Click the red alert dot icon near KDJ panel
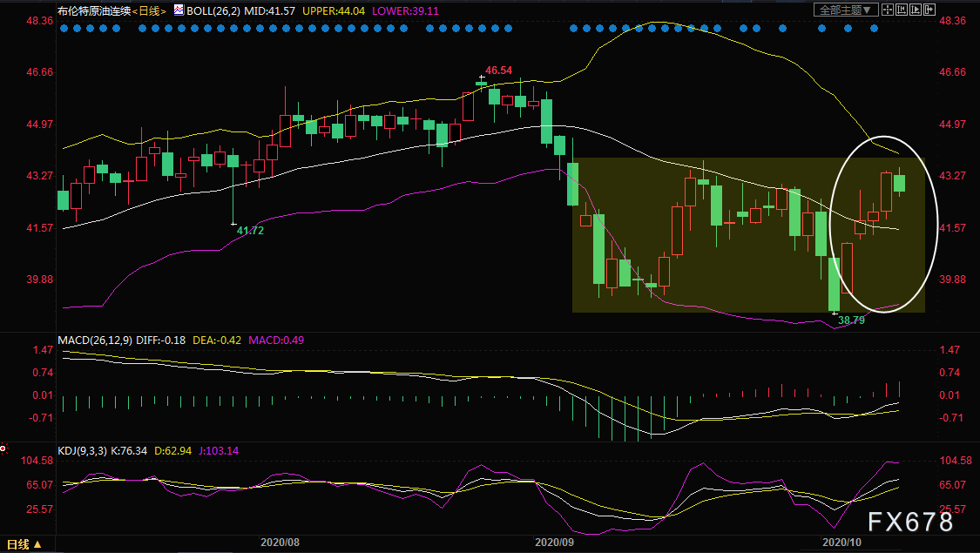Viewport: 980px width, 553px height. pos(3,449)
